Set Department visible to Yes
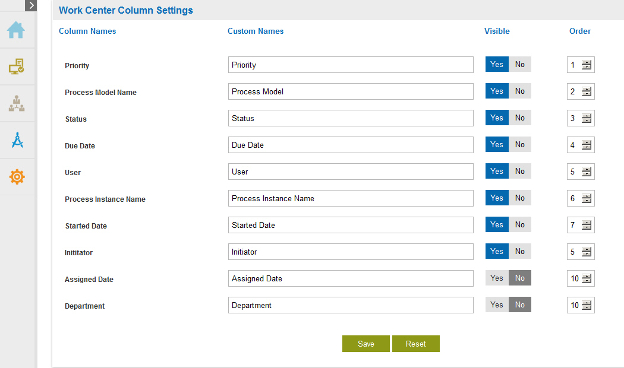Image resolution: width=624 pixels, height=368 pixels. pyautogui.click(x=497, y=305)
